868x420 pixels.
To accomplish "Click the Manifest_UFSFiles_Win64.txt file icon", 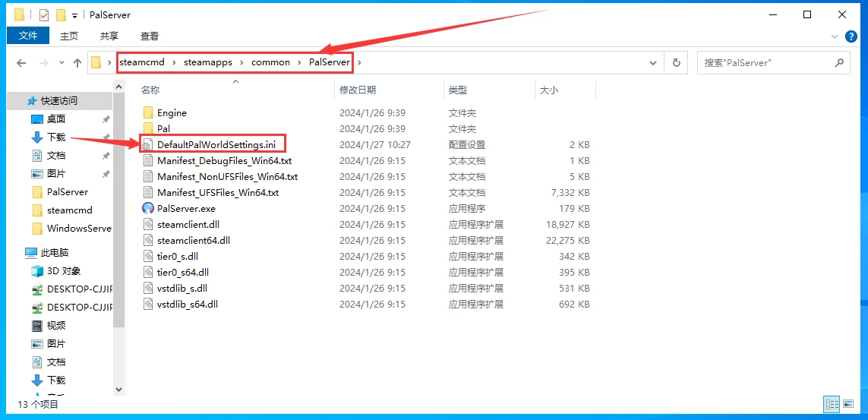I will click(148, 193).
